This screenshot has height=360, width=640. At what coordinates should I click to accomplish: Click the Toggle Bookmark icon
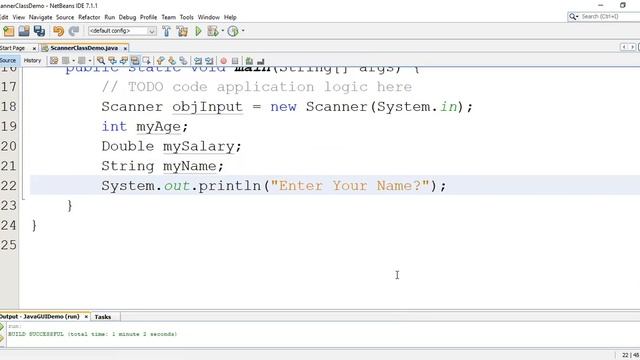pyautogui.click(x=183, y=61)
